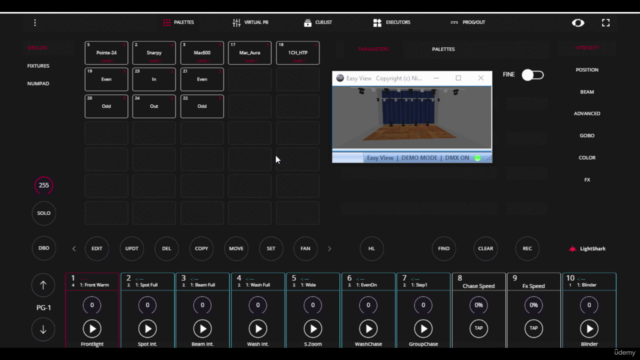Click the SET button

[x=271, y=249]
